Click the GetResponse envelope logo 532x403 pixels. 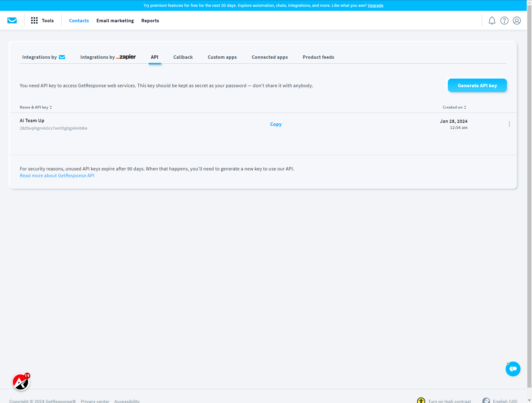pyautogui.click(x=12, y=20)
